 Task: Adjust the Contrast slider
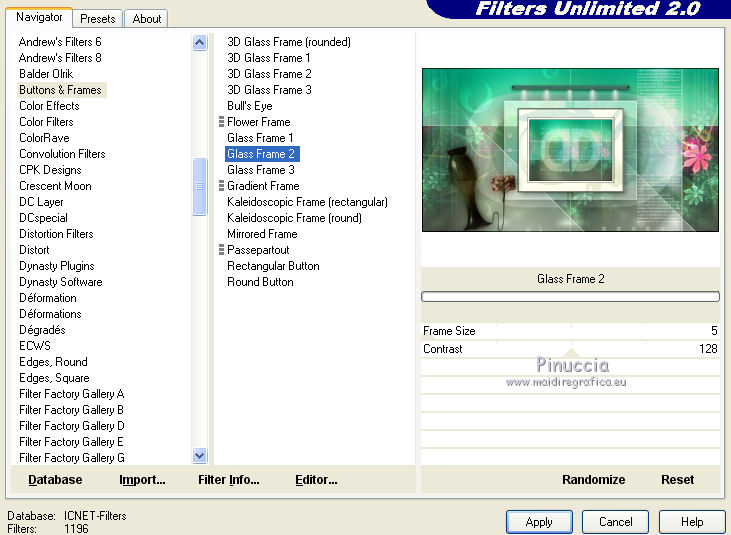570,349
